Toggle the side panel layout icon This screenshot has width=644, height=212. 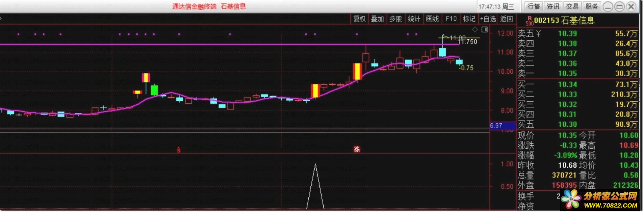(484, 29)
